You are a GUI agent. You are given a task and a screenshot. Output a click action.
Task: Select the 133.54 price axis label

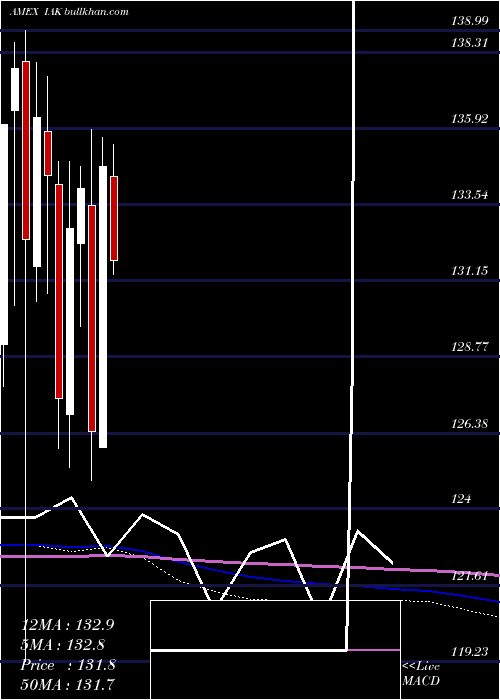[470, 195]
